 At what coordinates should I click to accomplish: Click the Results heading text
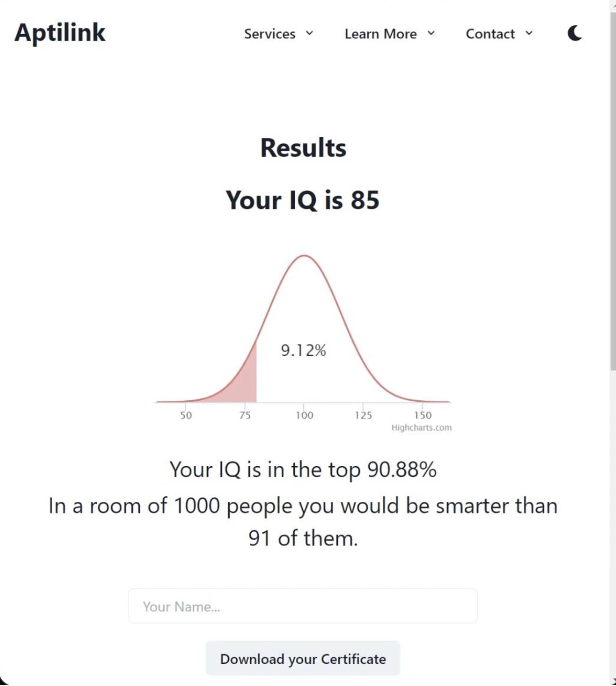pos(303,148)
